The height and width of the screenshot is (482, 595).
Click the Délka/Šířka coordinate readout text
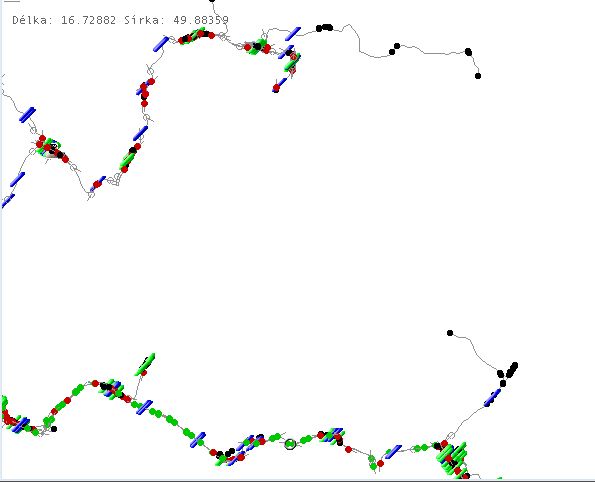(x=120, y=20)
